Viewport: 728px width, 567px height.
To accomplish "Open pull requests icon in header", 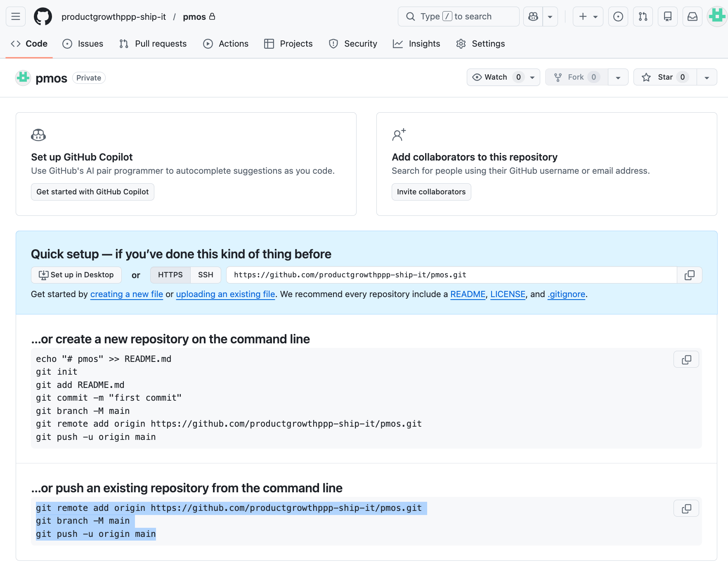I will pos(643,17).
